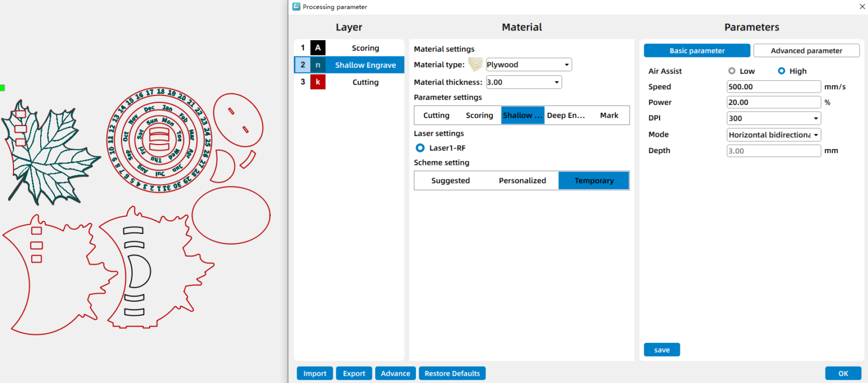Set Air Assist to High

(782, 71)
